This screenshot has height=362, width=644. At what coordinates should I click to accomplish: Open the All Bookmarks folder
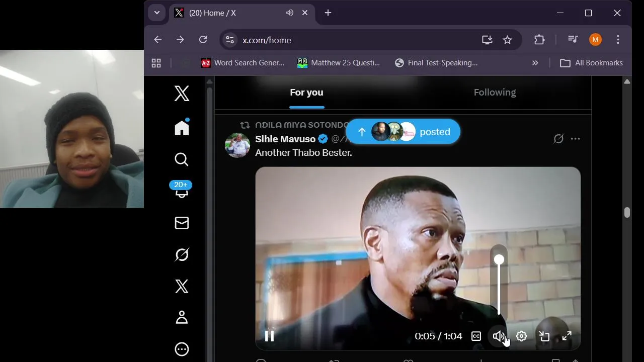click(x=592, y=63)
